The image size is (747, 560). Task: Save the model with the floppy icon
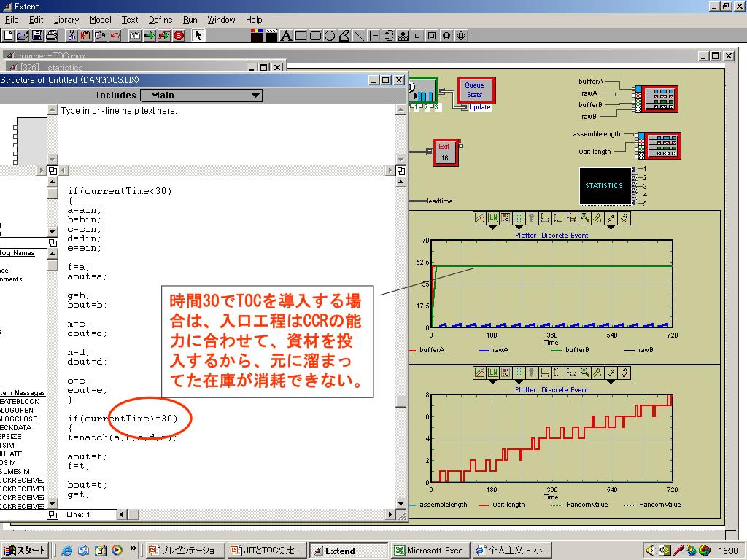point(37,35)
